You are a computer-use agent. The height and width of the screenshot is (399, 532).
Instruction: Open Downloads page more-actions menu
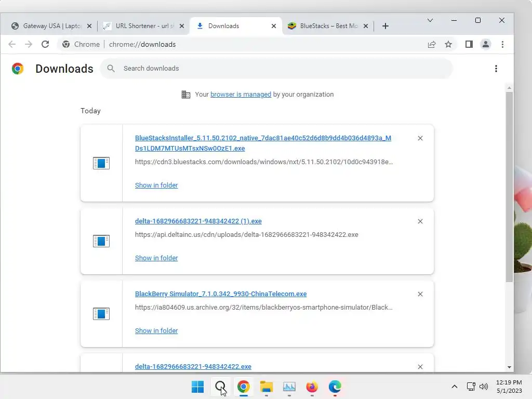click(x=496, y=69)
